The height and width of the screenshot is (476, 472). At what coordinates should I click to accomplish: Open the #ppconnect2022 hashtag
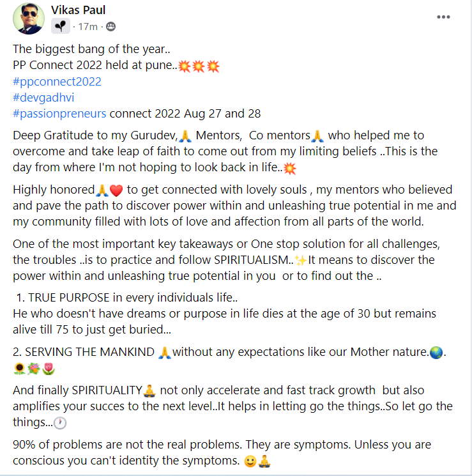[57, 81]
